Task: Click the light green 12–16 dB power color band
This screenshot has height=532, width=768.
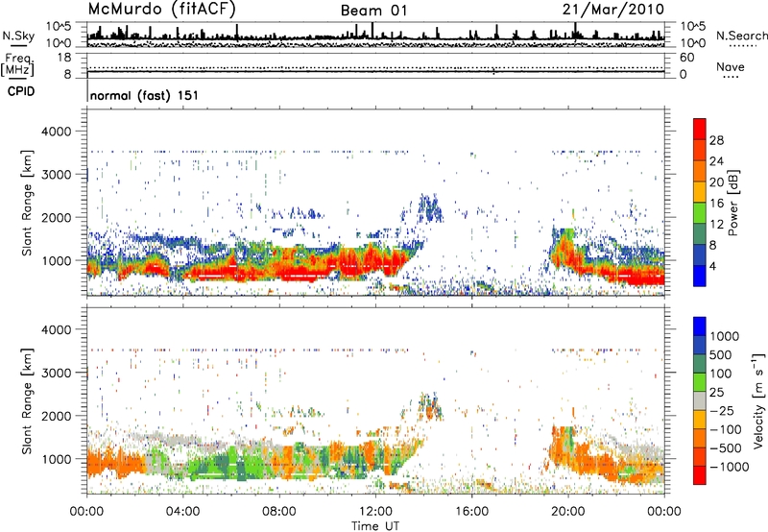Action: [700, 212]
